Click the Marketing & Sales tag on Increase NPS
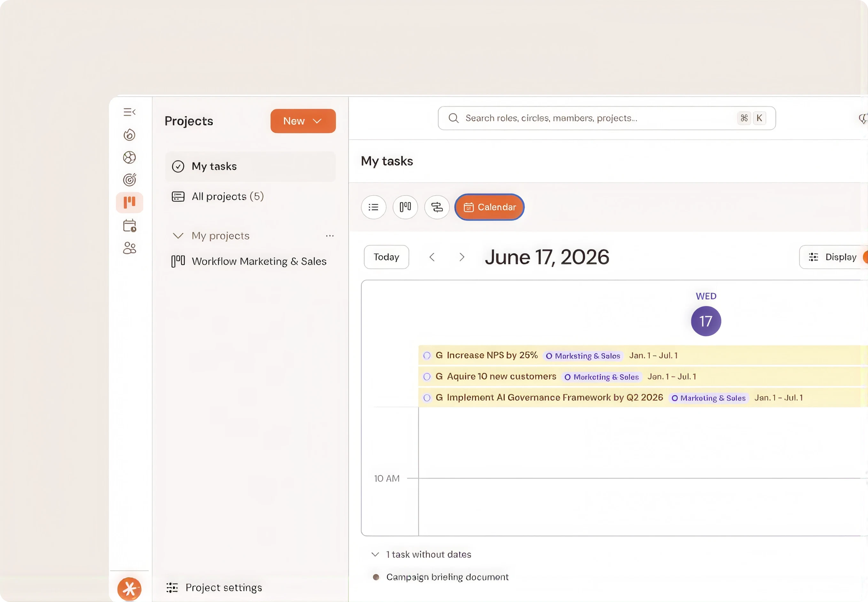Image resolution: width=868 pixels, height=602 pixels. pyautogui.click(x=583, y=356)
